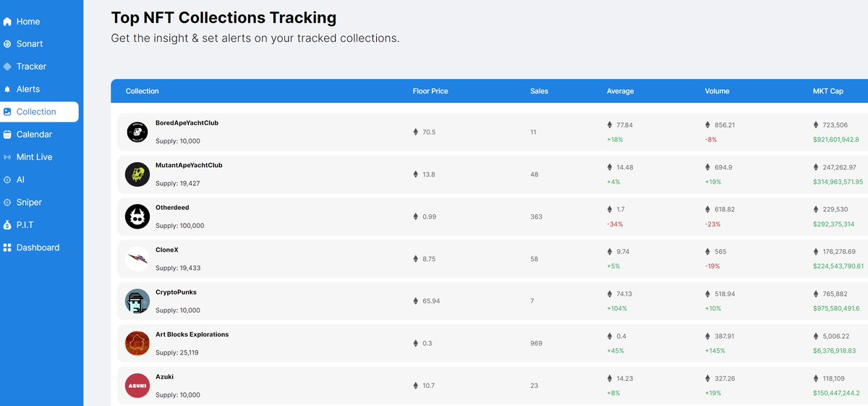868x406 pixels.
Task: Click the P.I.T money bag icon
Action: point(7,225)
